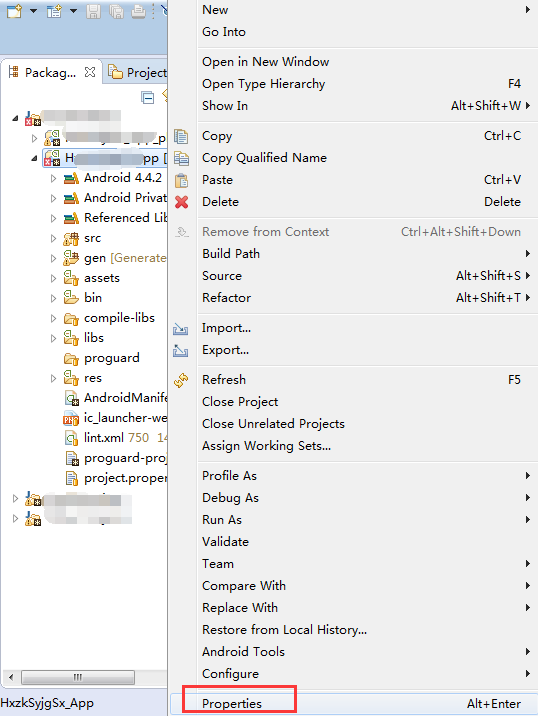Select the gen folder icon
The width and height of the screenshot is (538, 716).
tap(71, 258)
